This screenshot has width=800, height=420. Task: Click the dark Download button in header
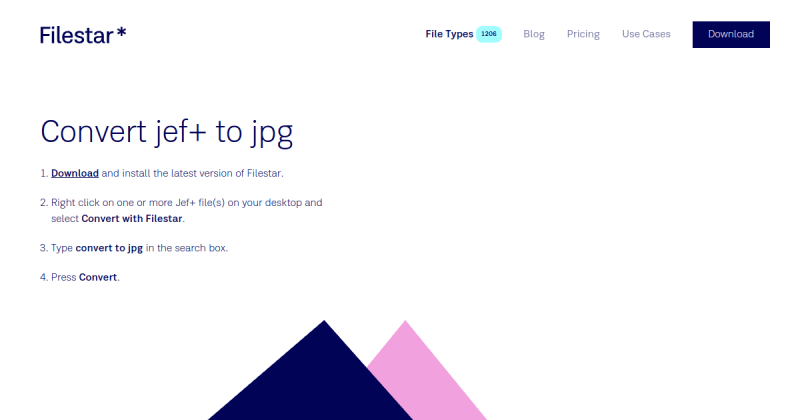(731, 34)
